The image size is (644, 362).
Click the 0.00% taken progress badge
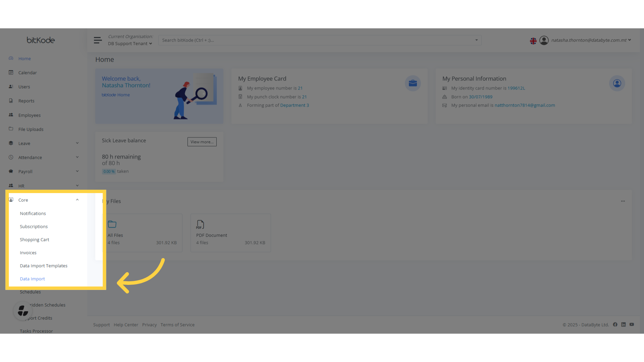(x=109, y=171)
